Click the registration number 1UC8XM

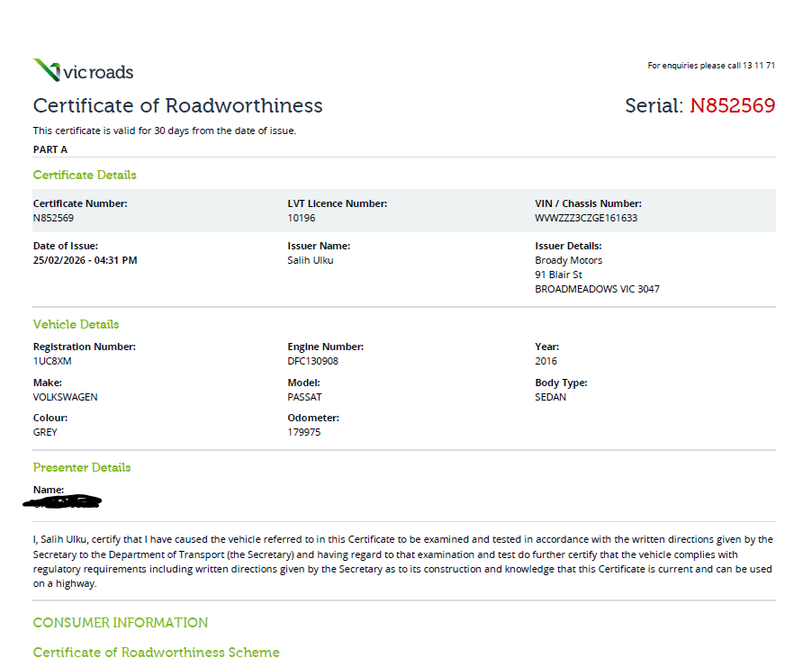(52, 361)
